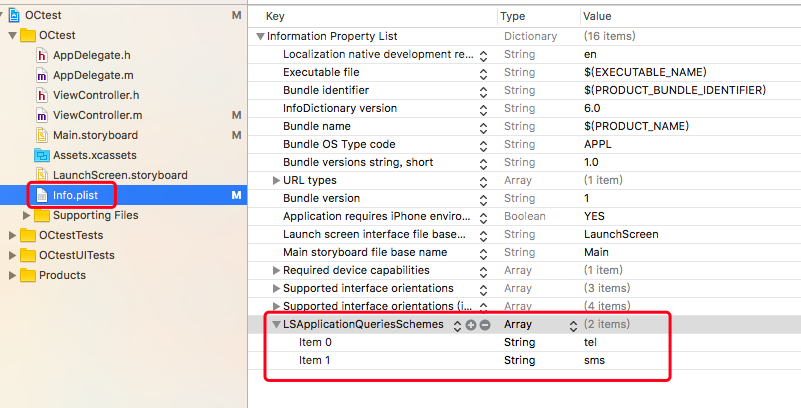Click the minus icon on LSApplicationQueriesSchemes row
The height and width of the screenshot is (408, 801).
coord(485,325)
